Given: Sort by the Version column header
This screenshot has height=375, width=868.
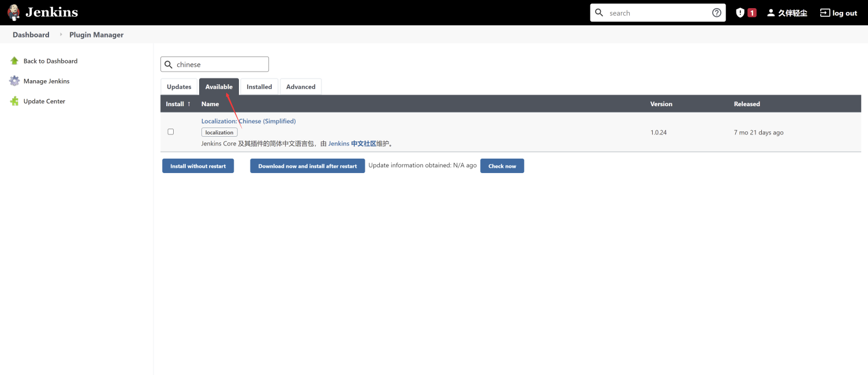Looking at the screenshot, I should (661, 104).
